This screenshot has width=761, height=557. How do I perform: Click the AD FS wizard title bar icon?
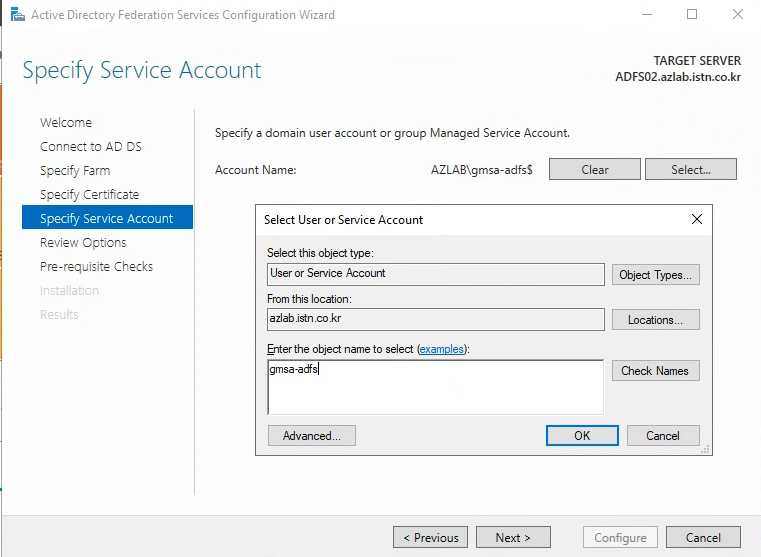pyautogui.click(x=17, y=15)
